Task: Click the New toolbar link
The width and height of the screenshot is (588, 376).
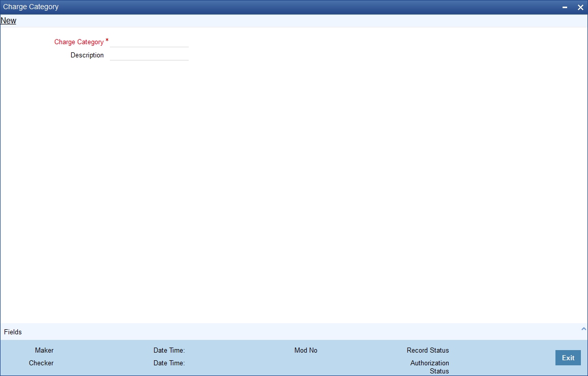Action: [8, 21]
